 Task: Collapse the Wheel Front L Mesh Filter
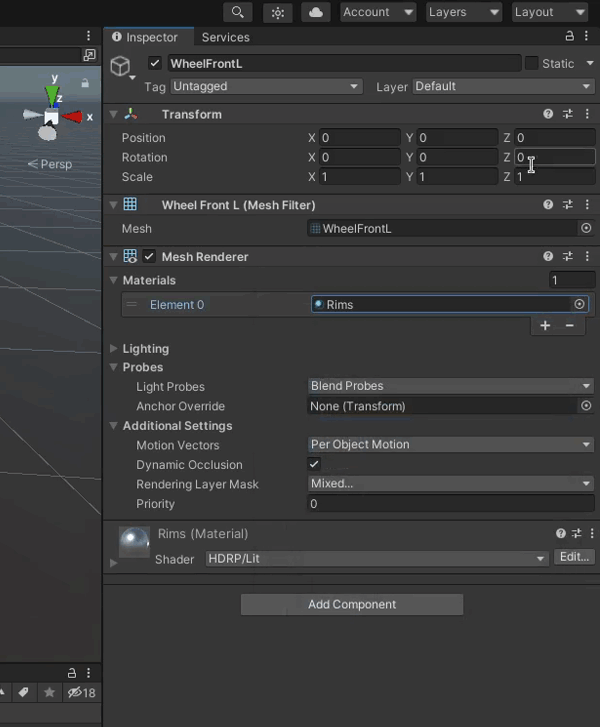114,205
